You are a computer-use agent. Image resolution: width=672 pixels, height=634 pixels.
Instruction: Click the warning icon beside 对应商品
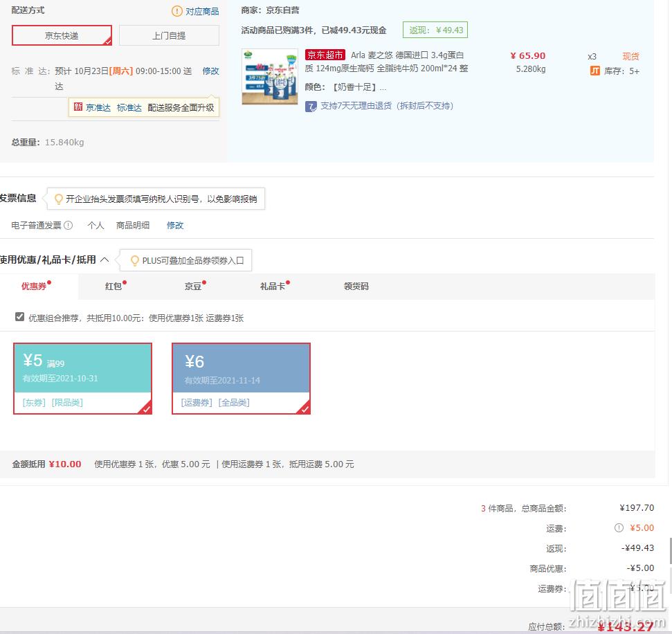176,11
